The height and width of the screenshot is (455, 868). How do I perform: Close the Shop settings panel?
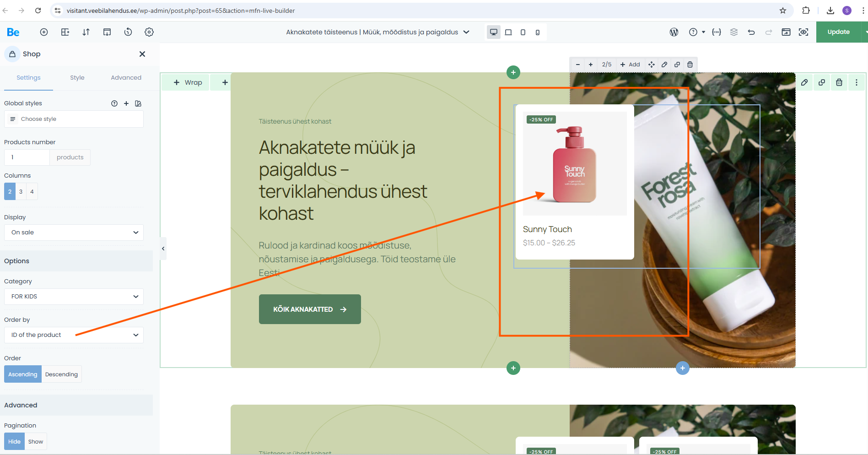tap(142, 54)
